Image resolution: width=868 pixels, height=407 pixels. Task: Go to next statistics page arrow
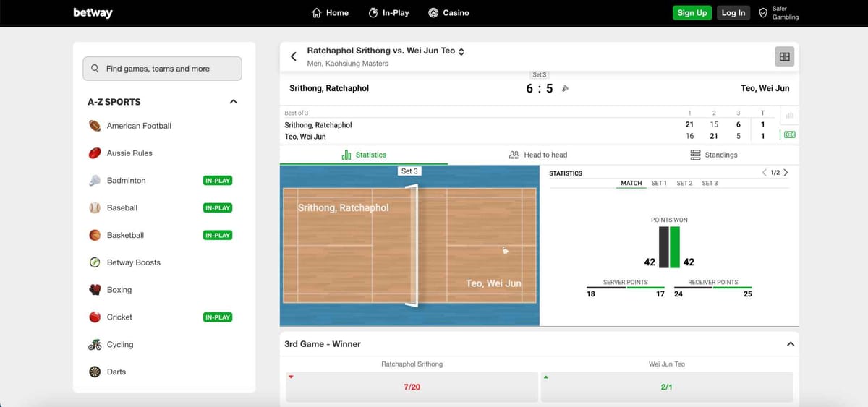click(786, 173)
